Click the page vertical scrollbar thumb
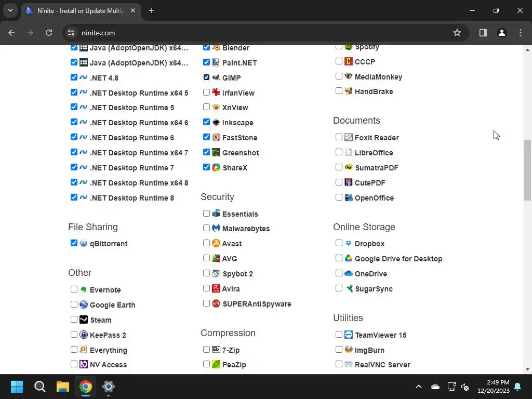 tap(527, 170)
